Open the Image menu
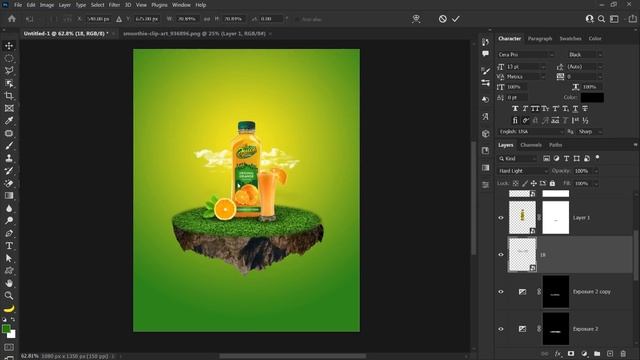640x360 pixels. coord(47,5)
